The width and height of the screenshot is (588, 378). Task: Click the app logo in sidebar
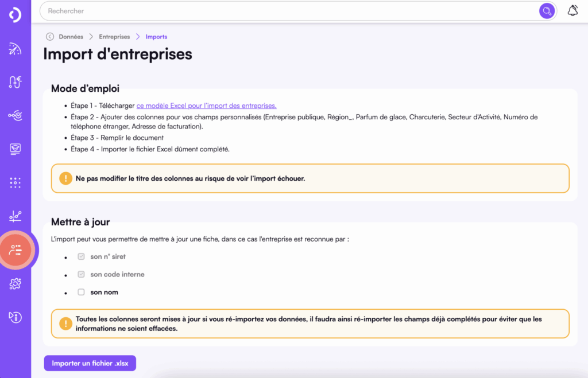pos(16,15)
